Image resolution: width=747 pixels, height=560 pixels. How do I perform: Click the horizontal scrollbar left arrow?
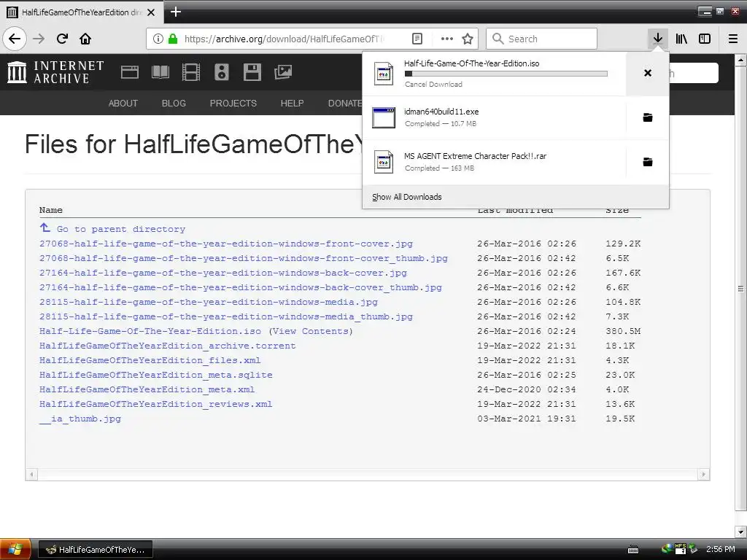[x=31, y=474]
